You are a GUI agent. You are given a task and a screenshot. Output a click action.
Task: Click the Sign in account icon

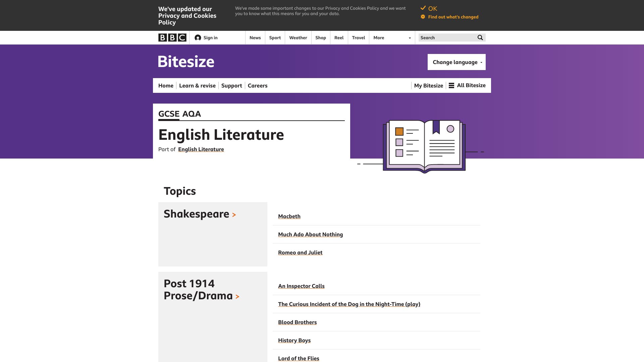[x=198, y=38]
